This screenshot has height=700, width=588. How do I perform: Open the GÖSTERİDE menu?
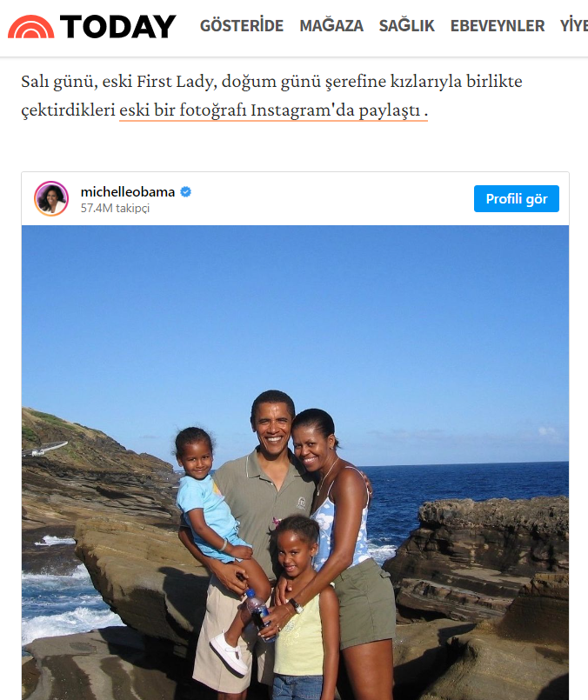242,25
